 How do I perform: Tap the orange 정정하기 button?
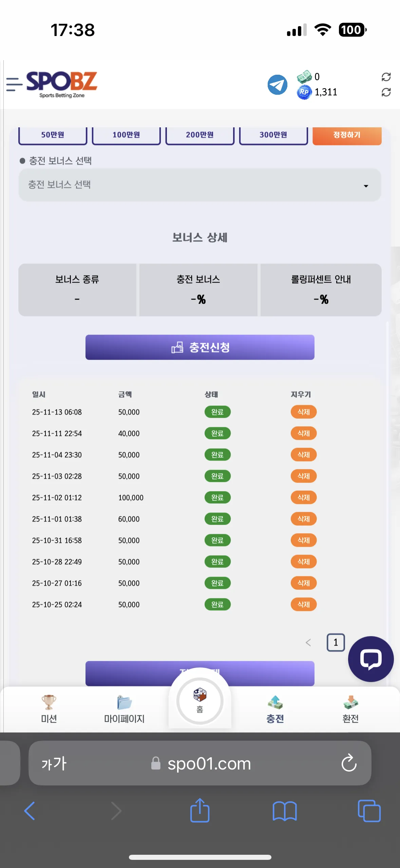[x=347, y=135]
